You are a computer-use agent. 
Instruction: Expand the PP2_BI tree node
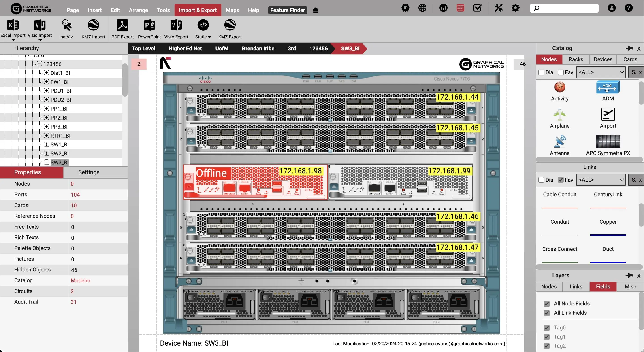pos(47,118)
